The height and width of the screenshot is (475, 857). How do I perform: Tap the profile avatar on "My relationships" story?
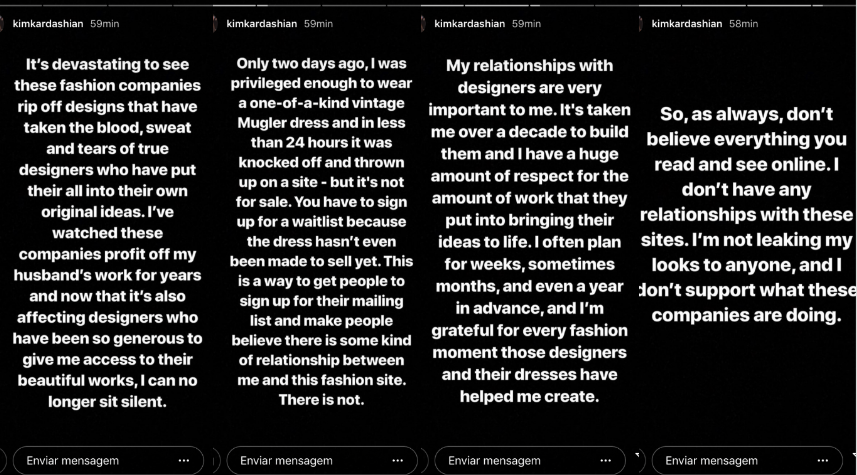tap(424, 24)
